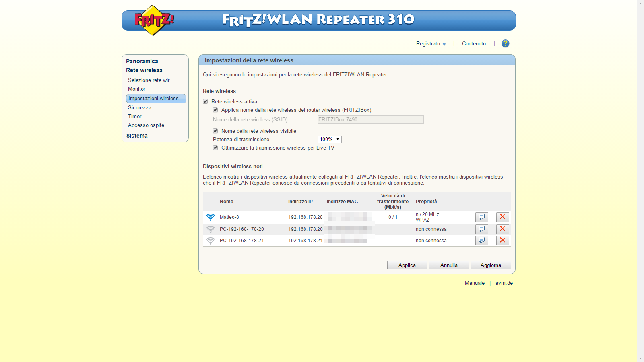Toggle 'Ottimizzare la trasmissione' Live TV checkbox
Screen dimensions: 644x362
point(215,148)
